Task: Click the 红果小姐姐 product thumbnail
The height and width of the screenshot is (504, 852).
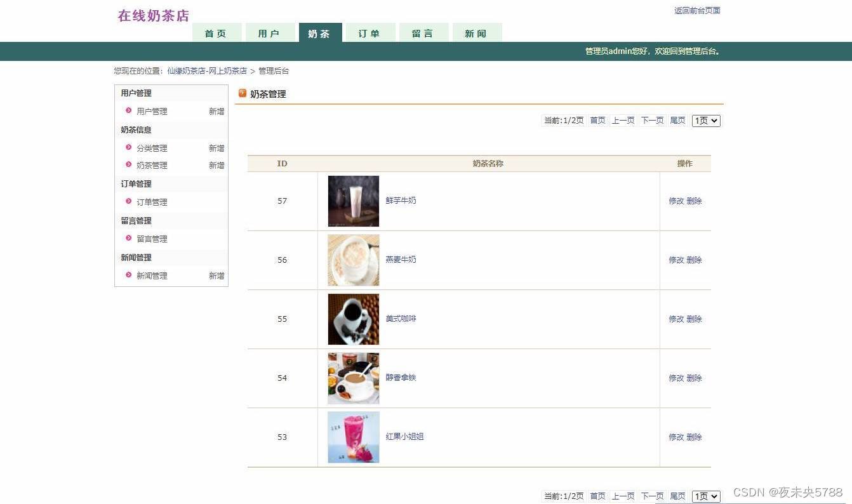Action: tap(354, 437)
